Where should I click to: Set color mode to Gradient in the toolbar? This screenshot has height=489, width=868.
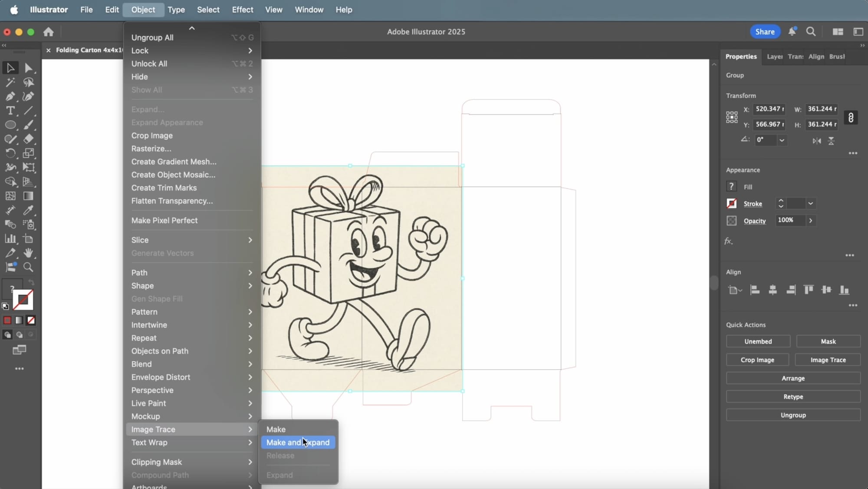tap(19, 320)
